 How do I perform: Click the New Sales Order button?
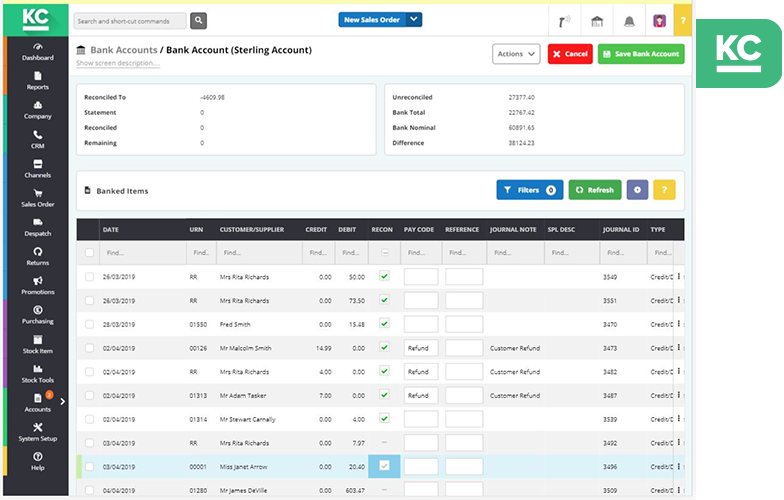[372, 20]
